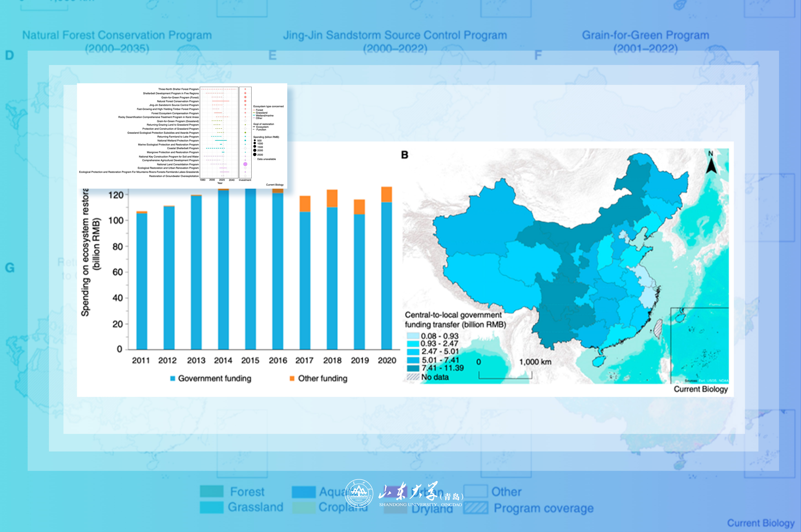Screen dimensions: 801x532
Task: Click 'Restoration of Groundwater Overexploitation' row in thumbnail
Action: coord(174,176)
